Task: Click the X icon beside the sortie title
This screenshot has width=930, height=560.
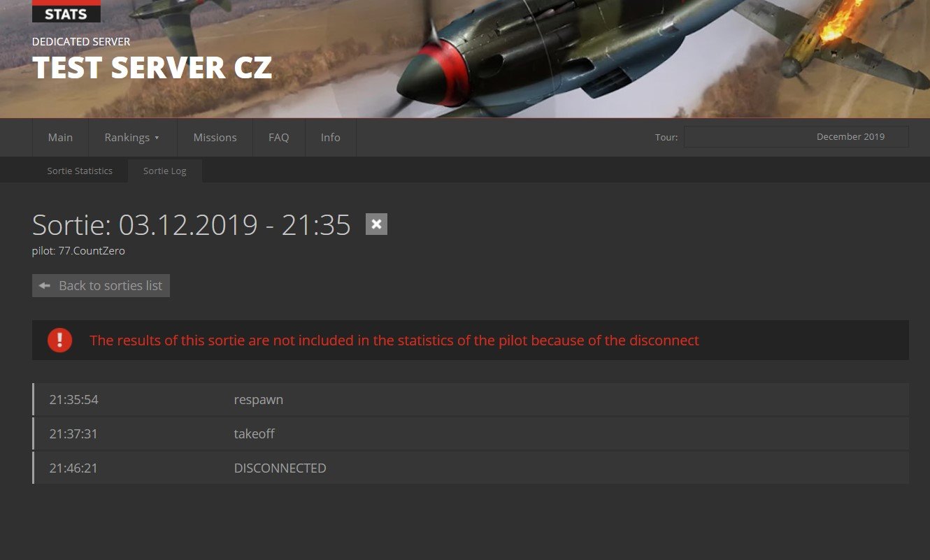Action: (376, 224)
